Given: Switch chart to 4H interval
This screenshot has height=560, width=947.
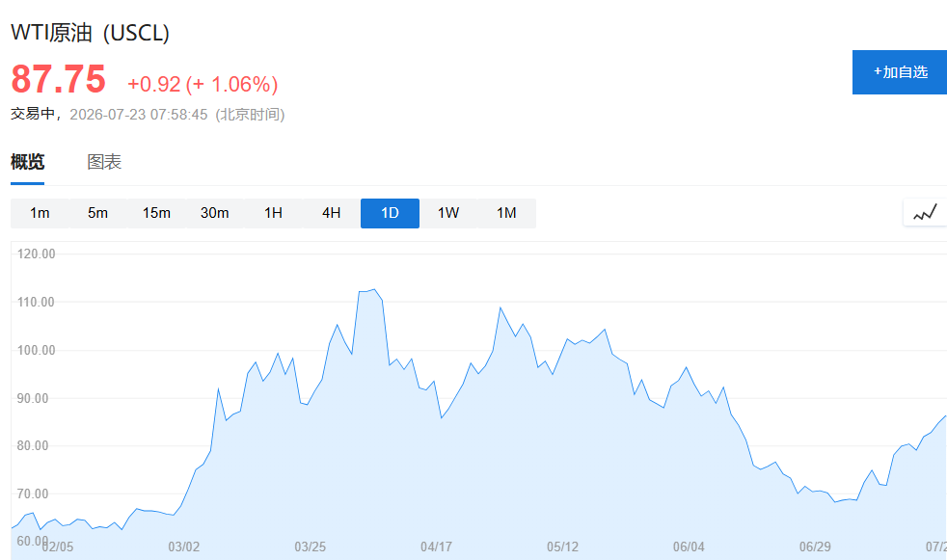Looking at the screenshot, I should (x=331, y=213).
